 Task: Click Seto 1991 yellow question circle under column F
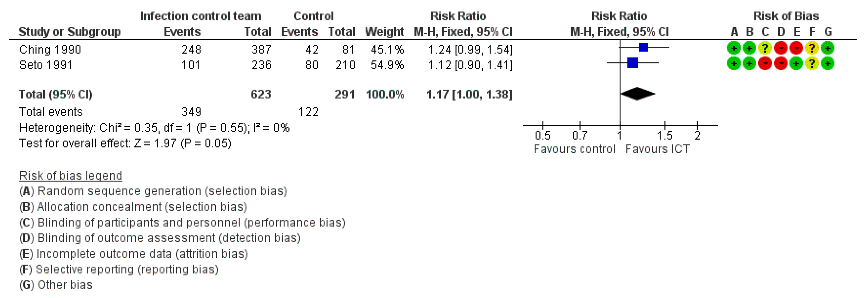(812, 64)
